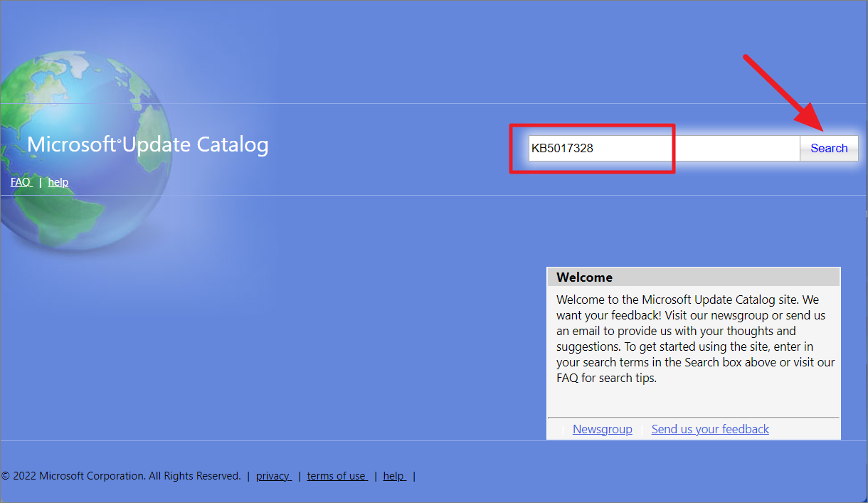The image size is (868, 503).
Task: Start the search for KB5017328
Action: click(829, 148)
